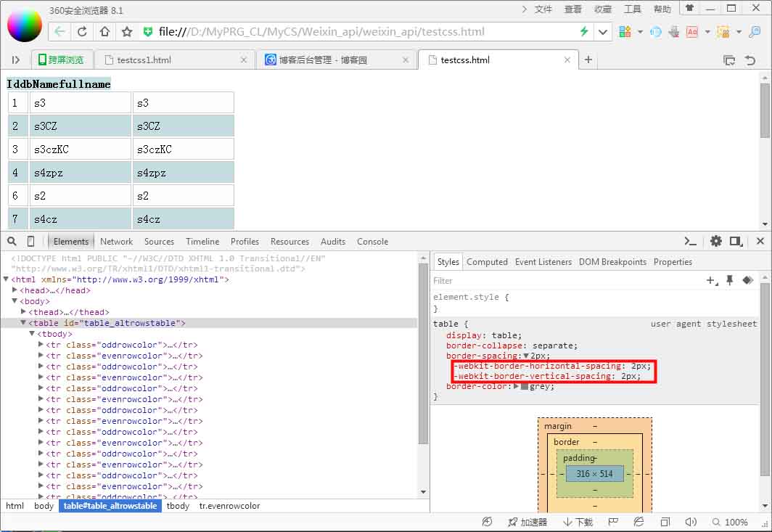Expand the head element in DOM tree
The width and height of the screenshot is (772, 532).
(x=15, y=290)
